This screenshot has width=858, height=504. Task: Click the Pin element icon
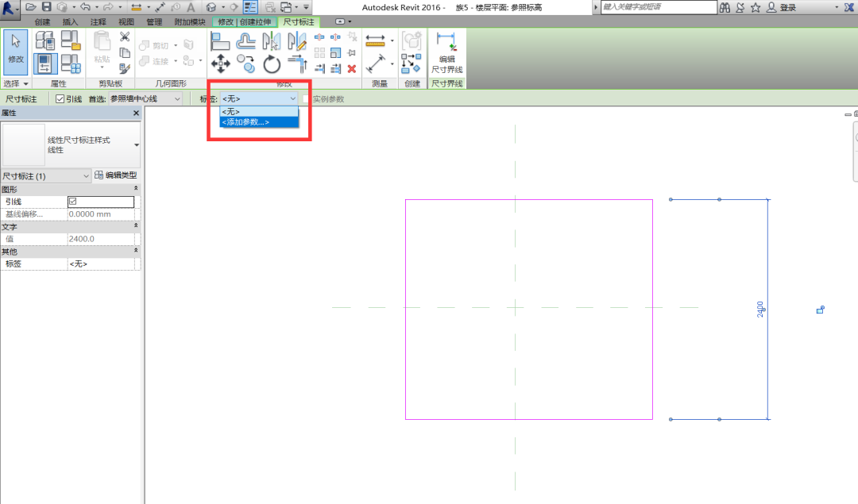click(x=352, y=53)
